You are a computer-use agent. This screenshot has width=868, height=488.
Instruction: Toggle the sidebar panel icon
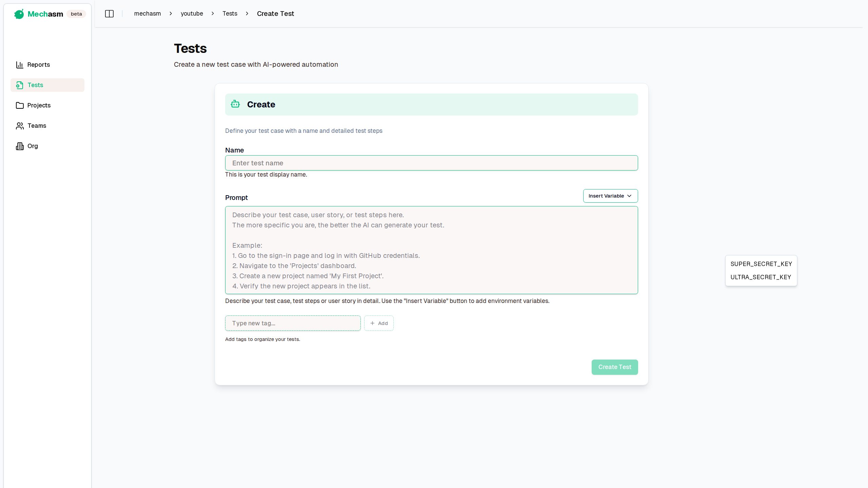(x=109, y=14)
